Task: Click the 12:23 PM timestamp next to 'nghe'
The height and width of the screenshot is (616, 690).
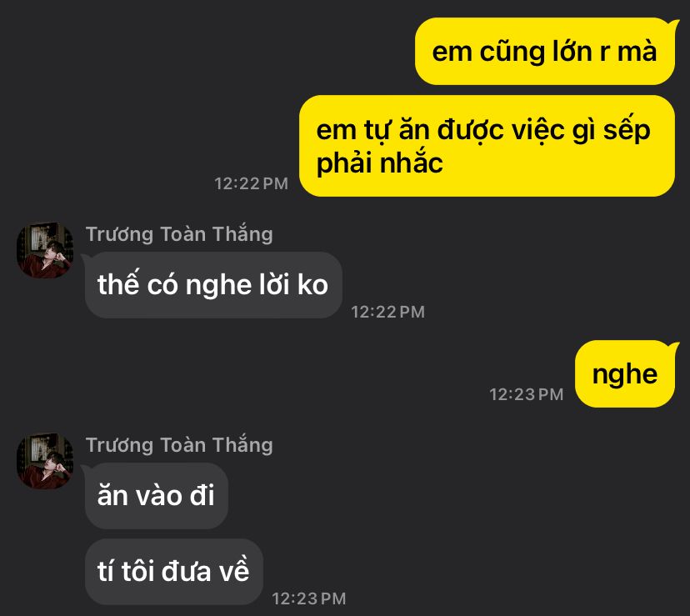Action: tap(527, 394)
